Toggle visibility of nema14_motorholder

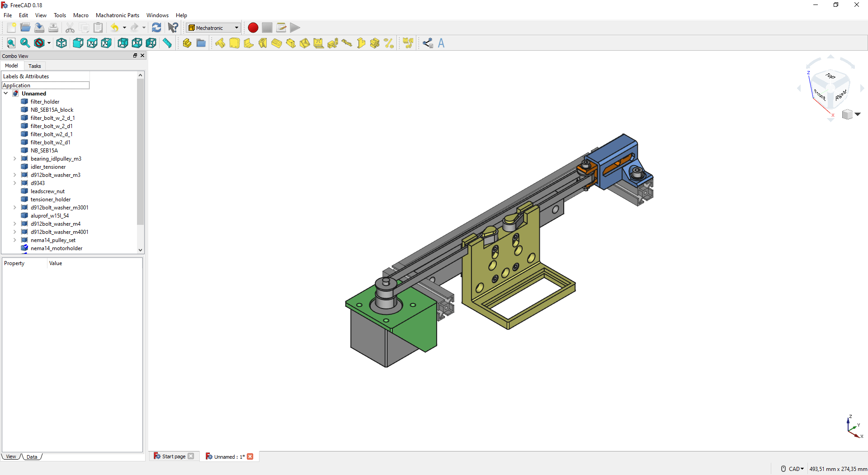pos(57,248)
